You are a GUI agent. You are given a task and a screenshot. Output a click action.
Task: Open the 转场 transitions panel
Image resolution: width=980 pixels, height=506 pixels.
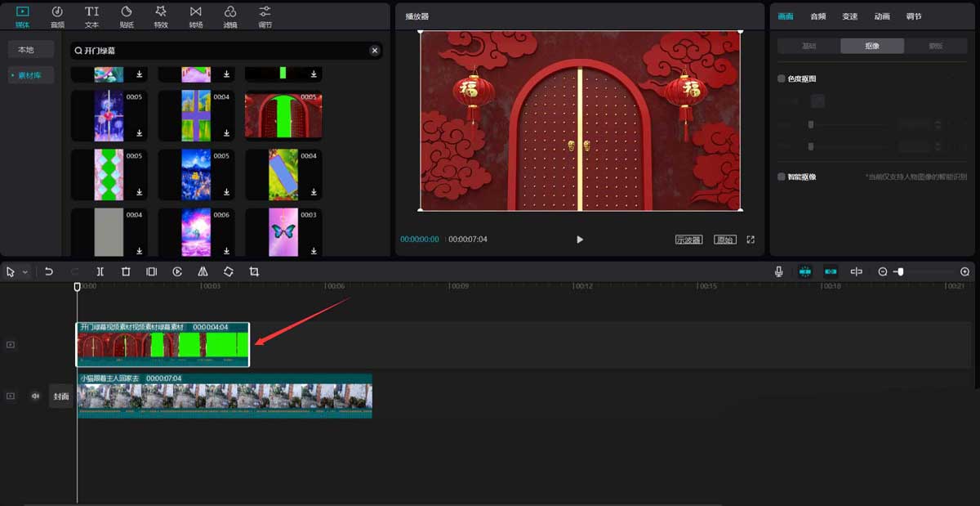click(x=196, y=16)
